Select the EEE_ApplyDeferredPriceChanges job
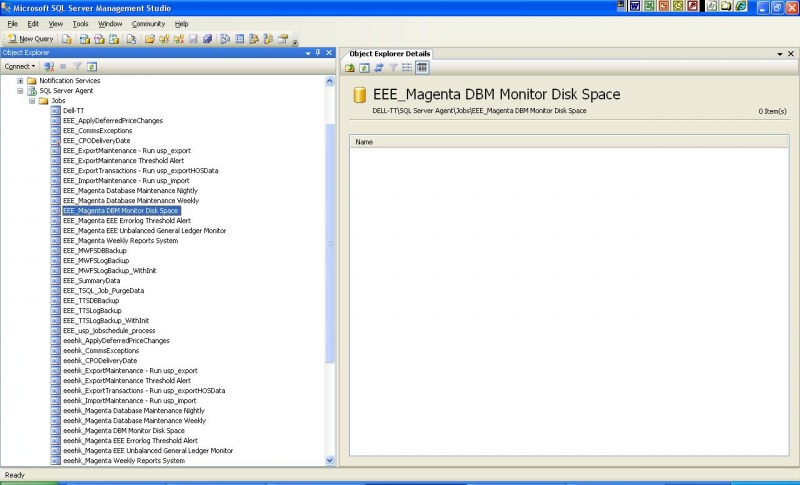This screenshot has height=485, width=800. (113, 121)
